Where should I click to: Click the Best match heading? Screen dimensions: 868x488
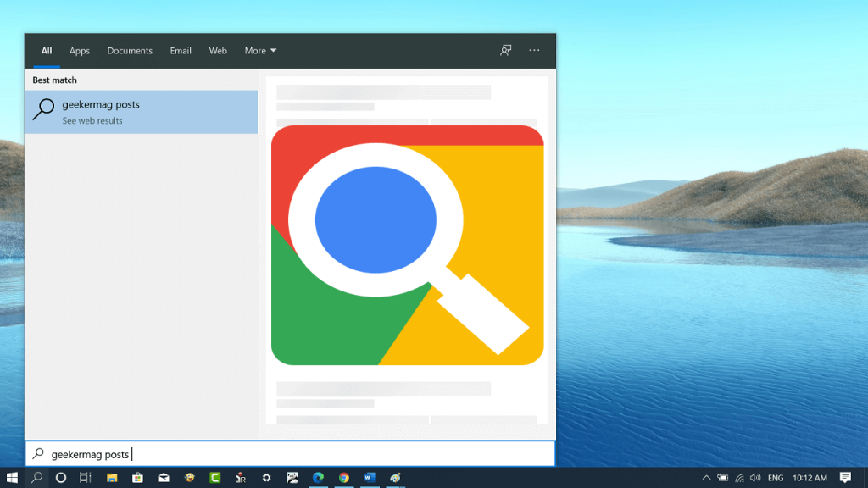click(x=54, y=80)
